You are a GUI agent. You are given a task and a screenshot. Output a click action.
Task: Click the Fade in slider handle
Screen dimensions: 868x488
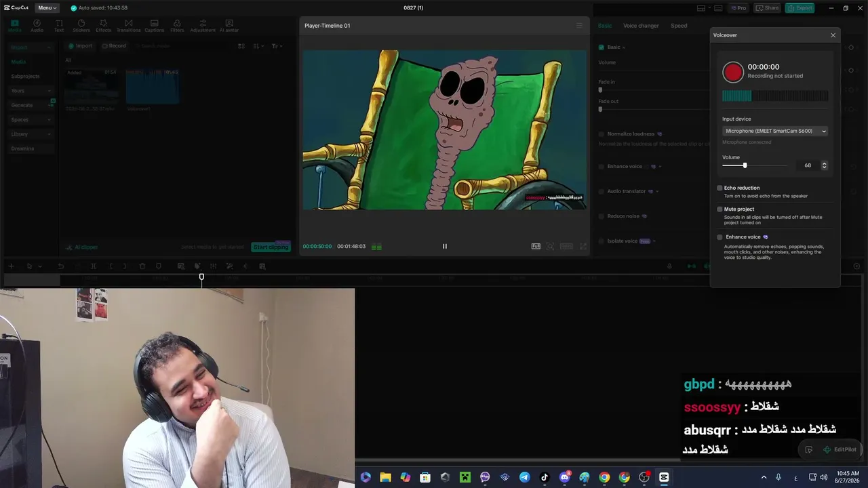[x=600, y=90]
